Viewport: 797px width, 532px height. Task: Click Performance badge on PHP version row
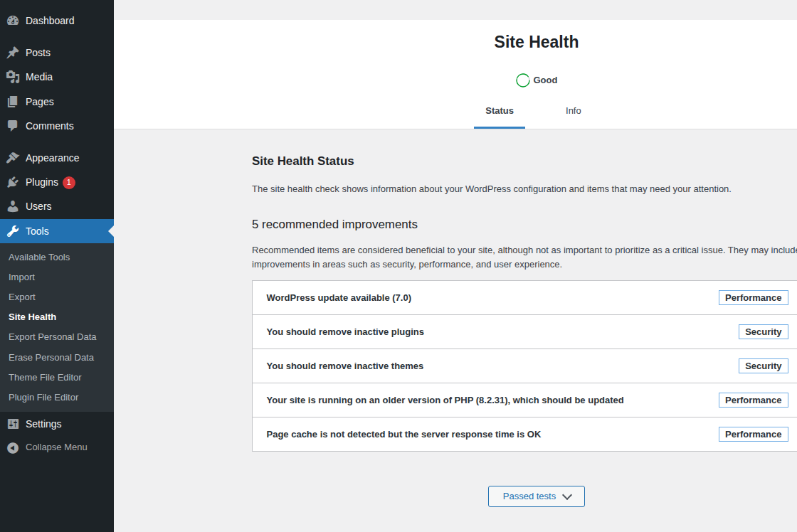point(754,400)
